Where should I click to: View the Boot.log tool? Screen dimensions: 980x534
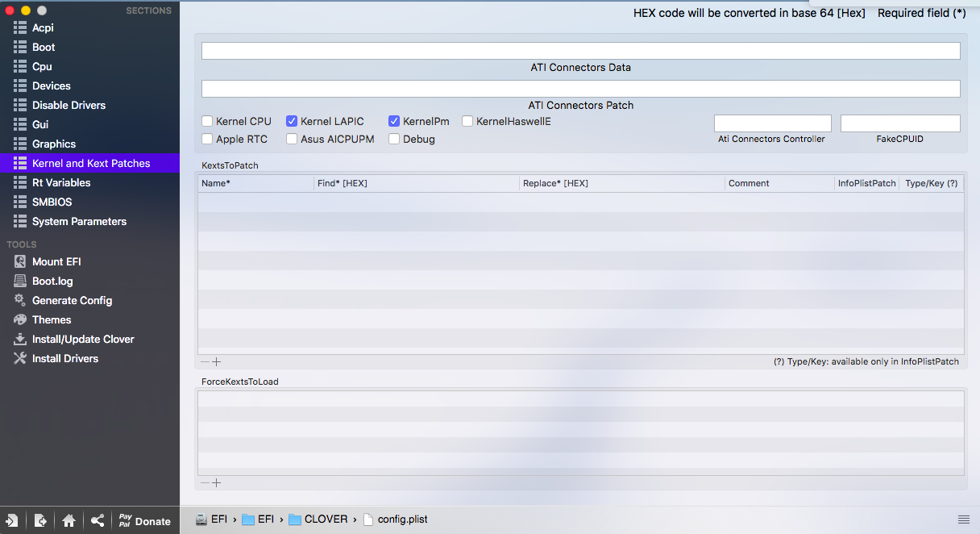pyautogui.click(x=89, y=281)
